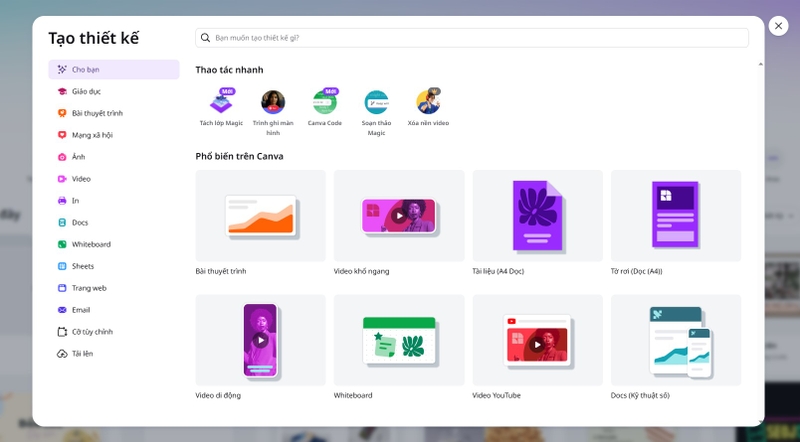800x442 pixels.
Task: Close the Tạo thiết kế dialog
Action: point(778,26)
